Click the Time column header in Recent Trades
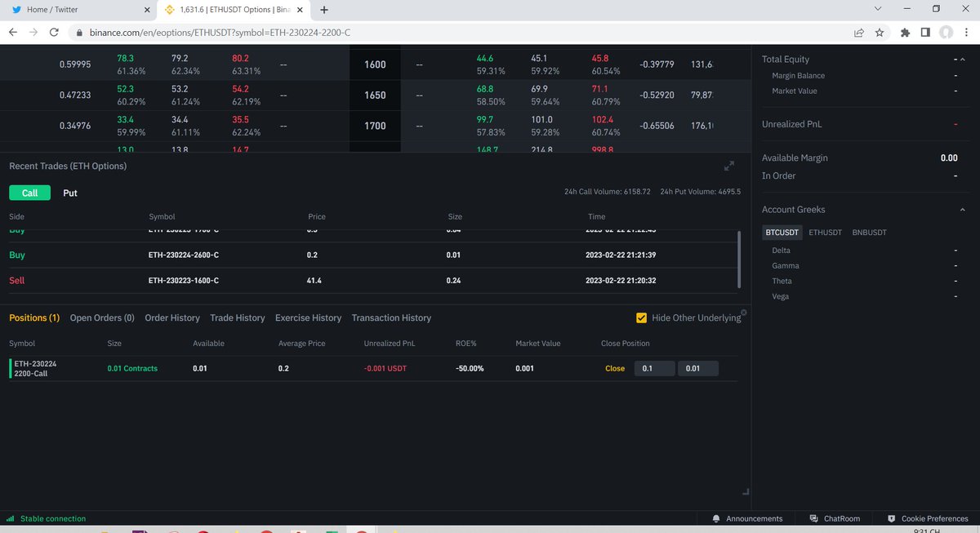This screenshot has height=533, width=980. 597,217
